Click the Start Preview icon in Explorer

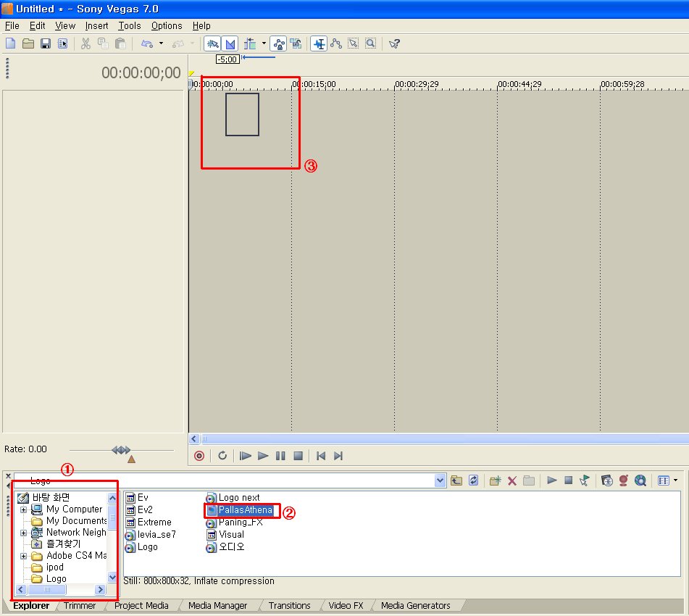click(551, 480)
